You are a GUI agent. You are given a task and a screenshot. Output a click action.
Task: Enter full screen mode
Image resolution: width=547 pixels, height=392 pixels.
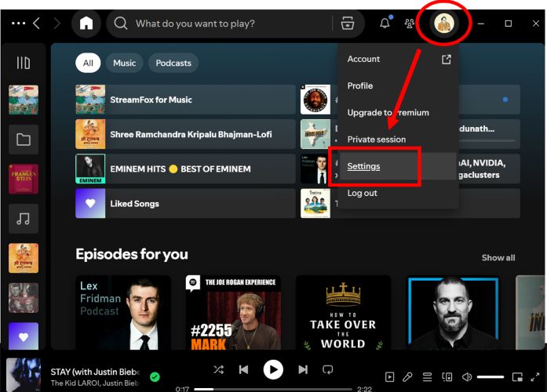point(535,376)
